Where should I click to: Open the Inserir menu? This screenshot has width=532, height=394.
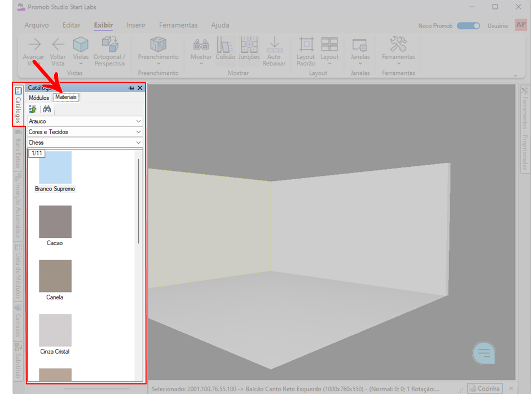pyautogui.click(x=136, y=25)
